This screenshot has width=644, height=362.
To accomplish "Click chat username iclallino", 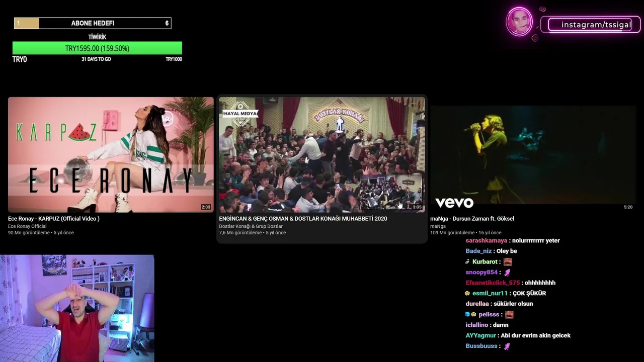I will click(x=477, y=325).
